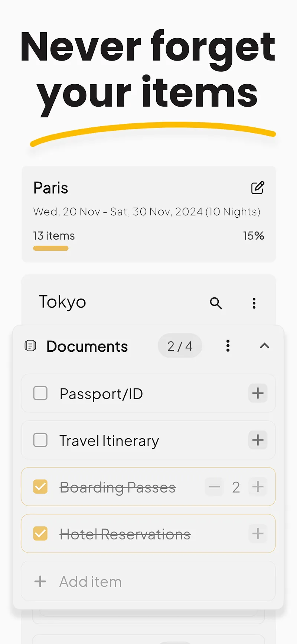This screenshot has width=297, height=644.
Task: Open Tokyo list more options menu
Action: click(254, 303)
